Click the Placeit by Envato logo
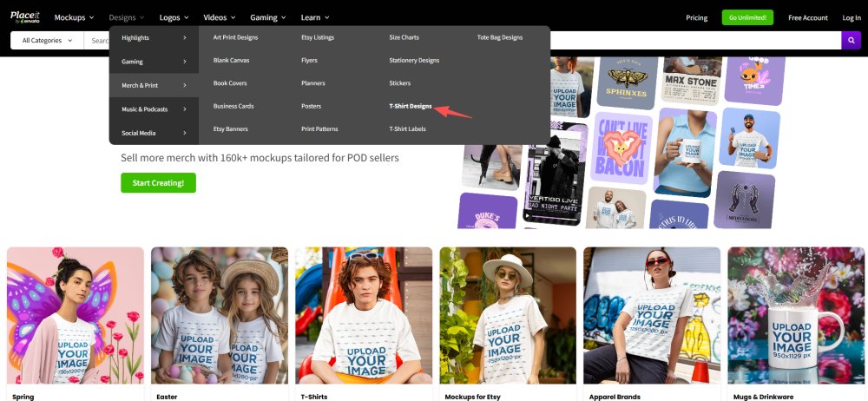Viewport: 868px width, 401px height. (26, 16)
